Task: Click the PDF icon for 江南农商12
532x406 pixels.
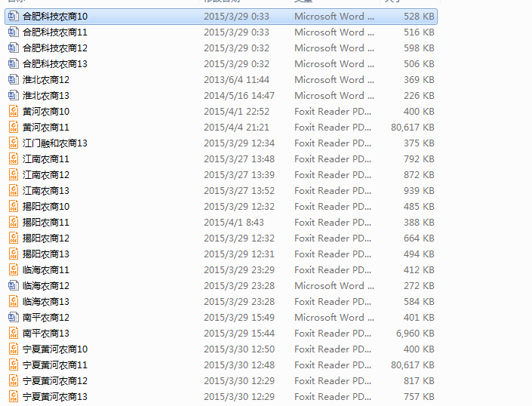Action: pyautogui.click(x=14, y=174)
